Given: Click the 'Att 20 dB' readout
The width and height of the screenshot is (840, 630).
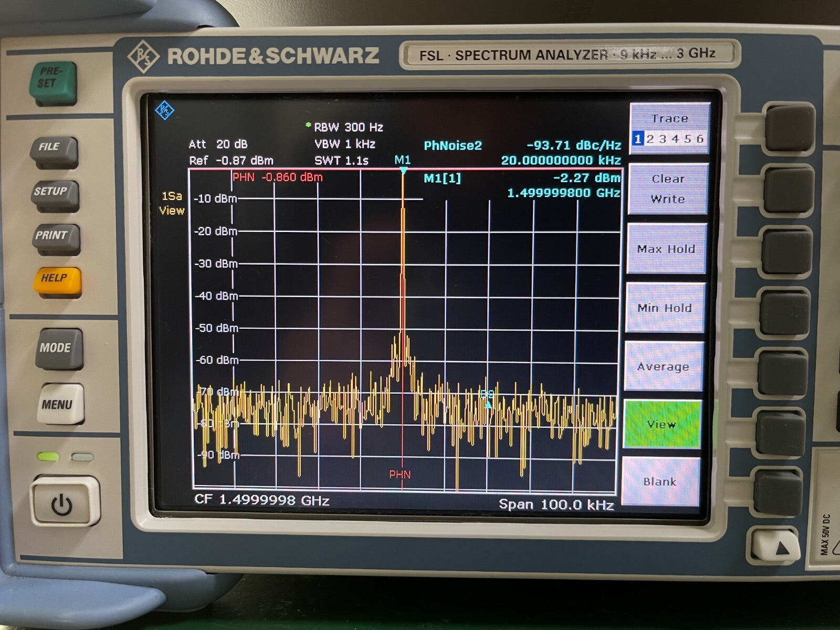Looking at the screenshot, I should tap(218, 144).
